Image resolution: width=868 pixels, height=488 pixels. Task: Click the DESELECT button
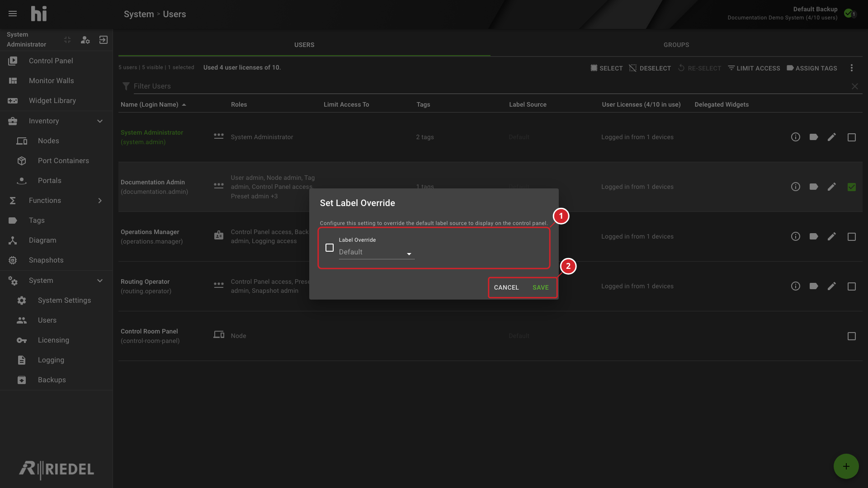pyautogui.click(x=650, y=68)
